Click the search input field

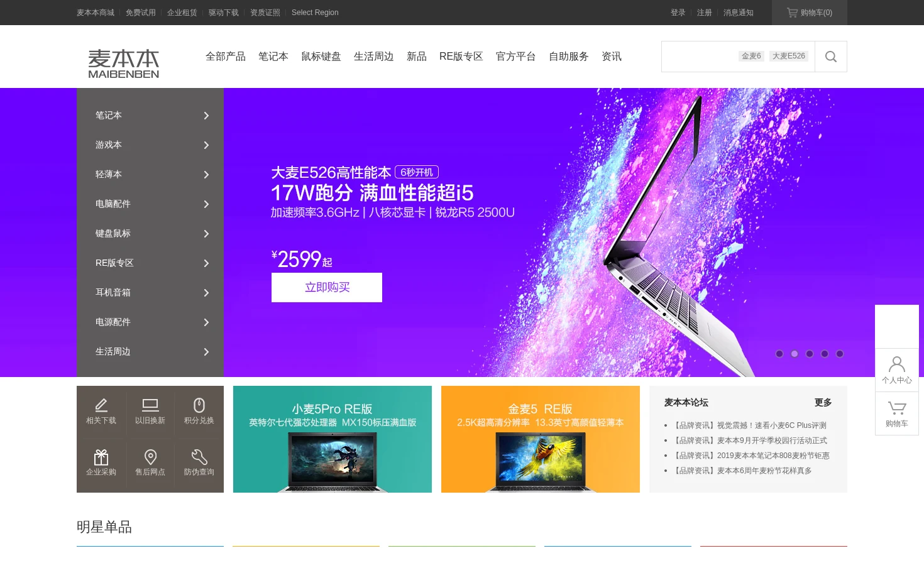pyautogui.click(x=738, y=57)
